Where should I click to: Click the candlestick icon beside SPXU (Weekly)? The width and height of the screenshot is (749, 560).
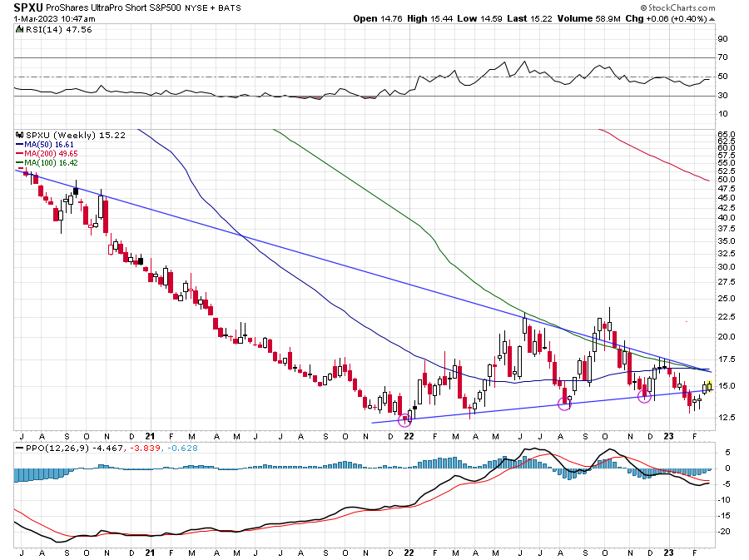[20, 135]
